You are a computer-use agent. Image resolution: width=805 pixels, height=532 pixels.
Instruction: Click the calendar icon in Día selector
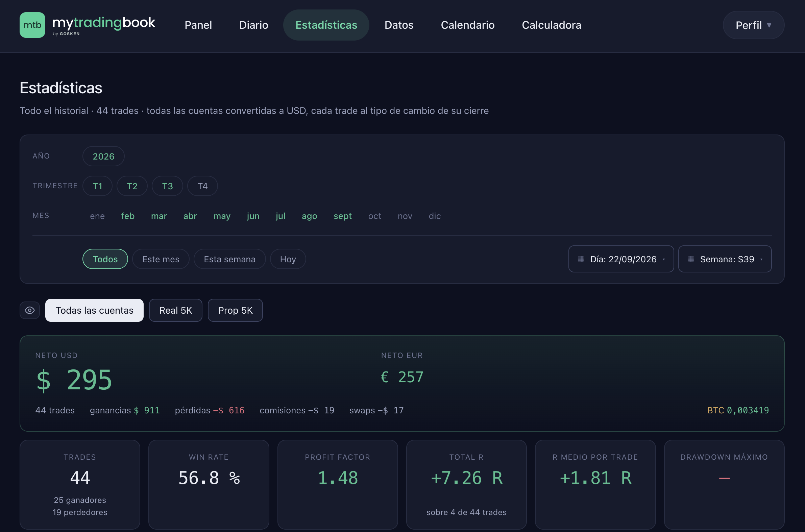click(x=581, y=259)
